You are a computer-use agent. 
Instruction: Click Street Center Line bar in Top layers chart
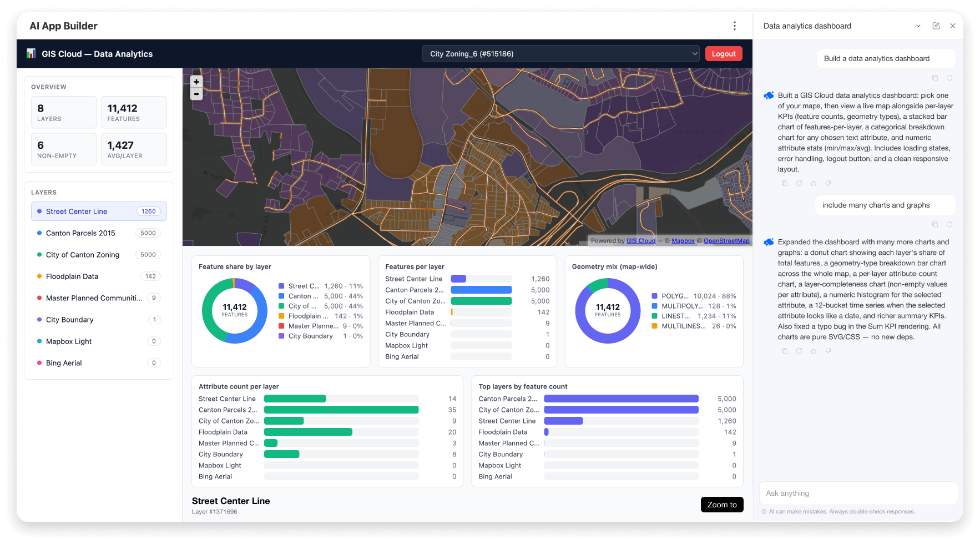[563, 421]
